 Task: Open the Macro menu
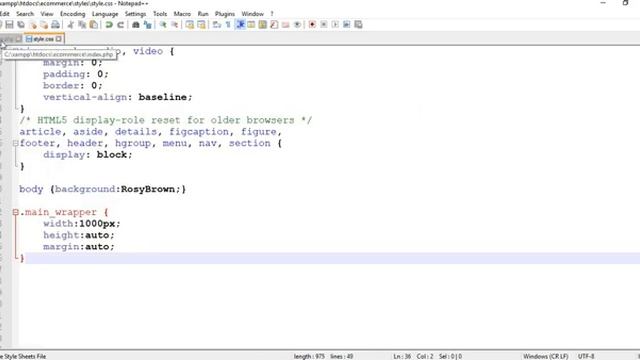(x=182, y=14)
